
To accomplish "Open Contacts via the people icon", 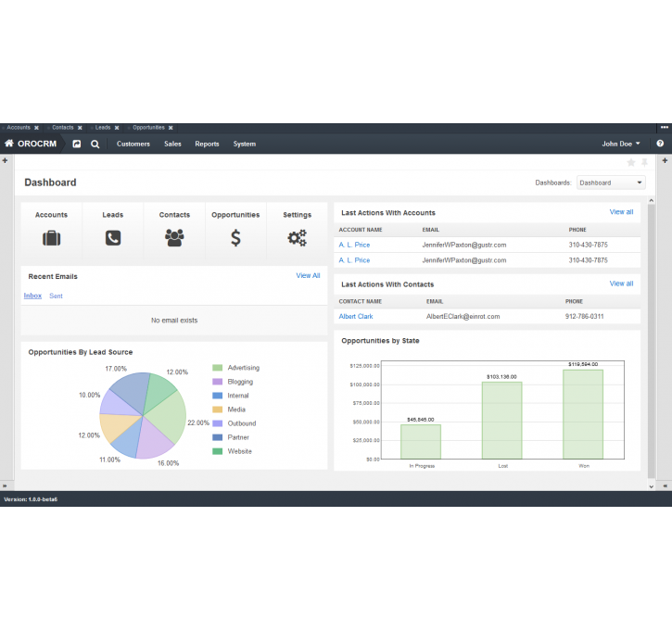I will (174, 238).
